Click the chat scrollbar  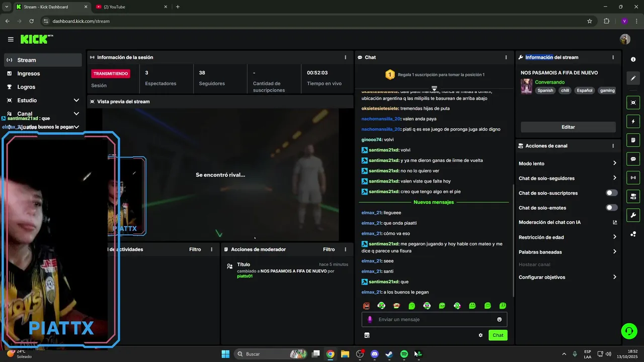(x=513, y=240)
